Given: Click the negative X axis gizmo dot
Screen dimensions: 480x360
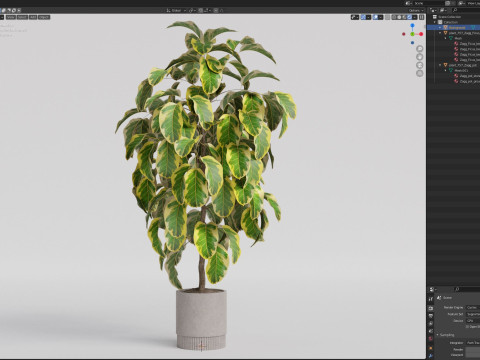Looking at the screenshot, I should tap(404, 34).
